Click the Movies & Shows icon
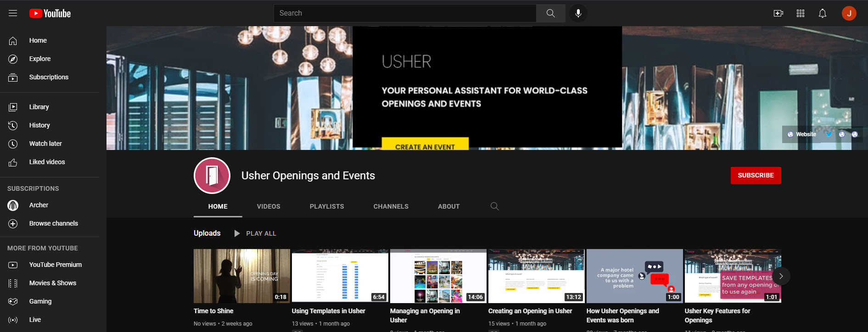 pos(13,283)
